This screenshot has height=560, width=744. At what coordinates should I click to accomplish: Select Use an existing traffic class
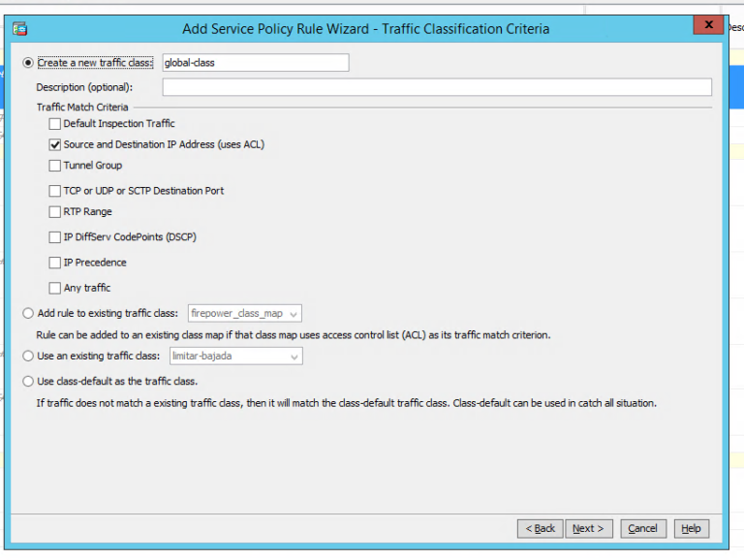click(28, 356)
